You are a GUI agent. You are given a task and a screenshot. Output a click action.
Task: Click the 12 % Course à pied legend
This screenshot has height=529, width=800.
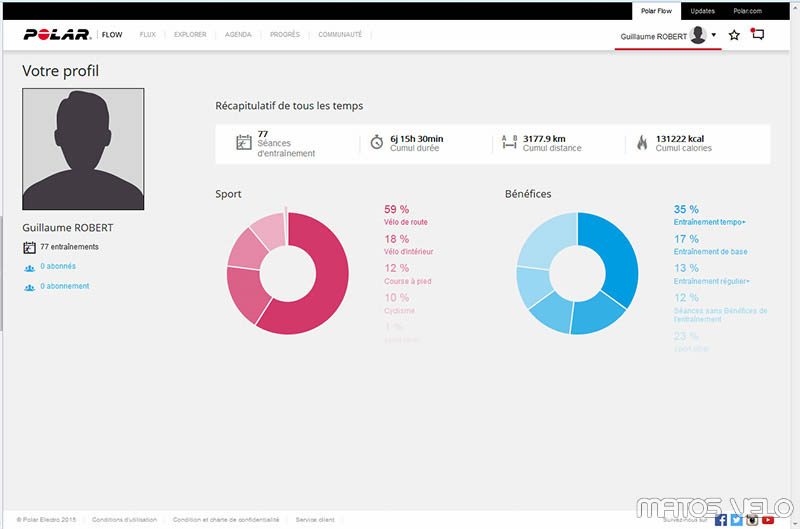click(407, 274)
